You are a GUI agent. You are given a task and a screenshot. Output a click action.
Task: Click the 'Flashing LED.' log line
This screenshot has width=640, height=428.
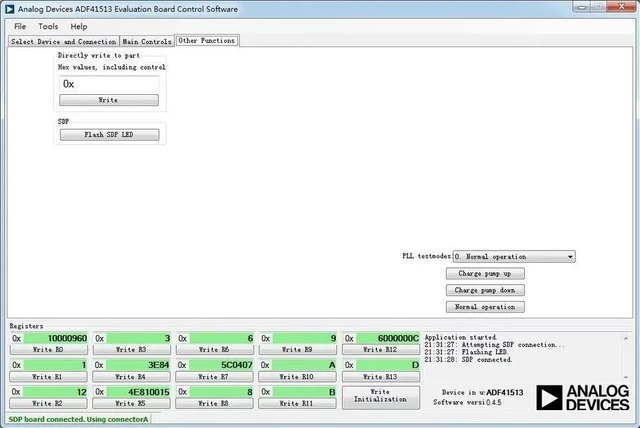coord(467,352)
